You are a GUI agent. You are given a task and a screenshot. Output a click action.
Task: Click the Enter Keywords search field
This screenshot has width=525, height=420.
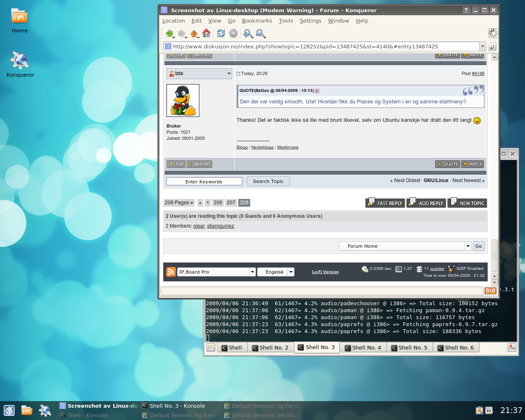click(204, 182)
